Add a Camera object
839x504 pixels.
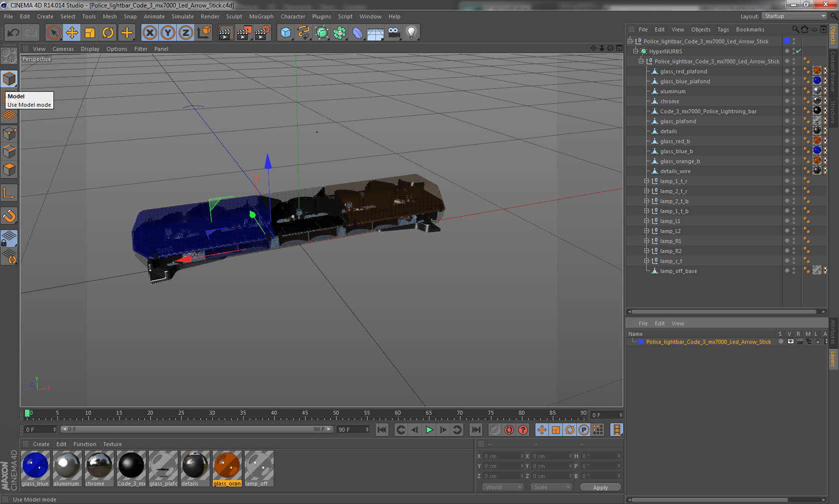[394, 33]
